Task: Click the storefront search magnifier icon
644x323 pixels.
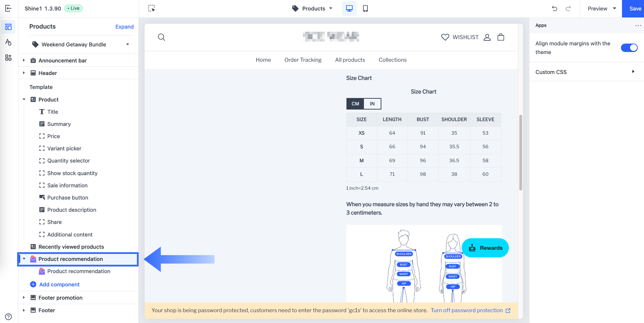Action: coord(161,37)
